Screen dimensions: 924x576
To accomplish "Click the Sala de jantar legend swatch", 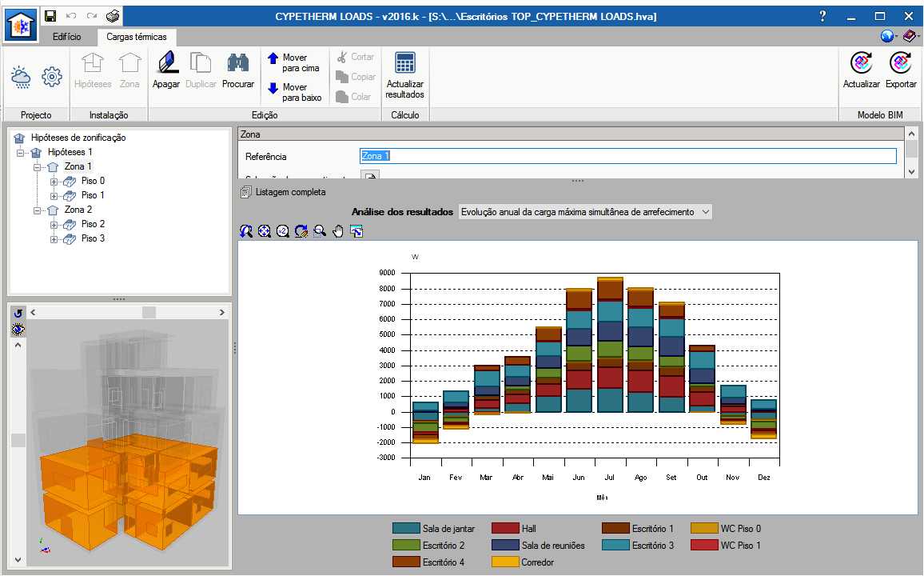I will (406, 529).
